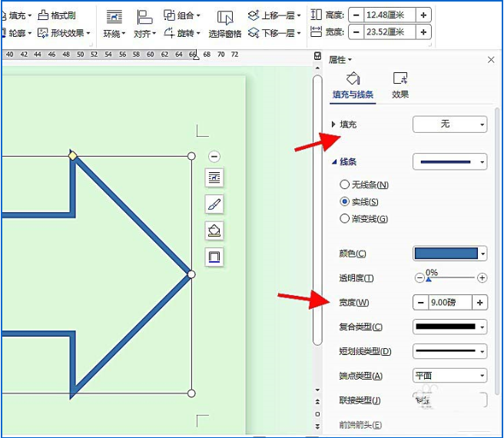This screenshot has height=438, width=504.
Task: Click the floating layout options icon
Action: [x=214, y=178]
